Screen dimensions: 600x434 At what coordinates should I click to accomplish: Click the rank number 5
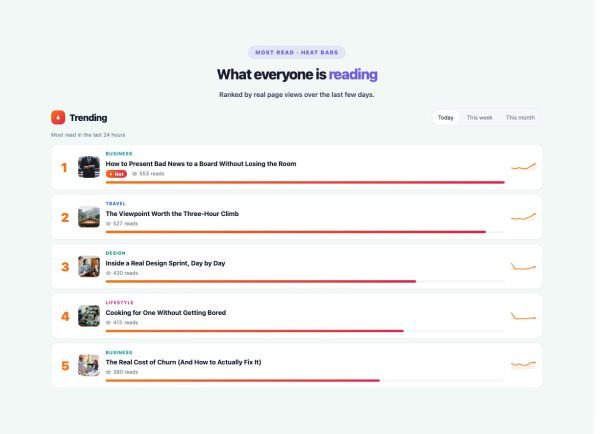click(65, 365)
